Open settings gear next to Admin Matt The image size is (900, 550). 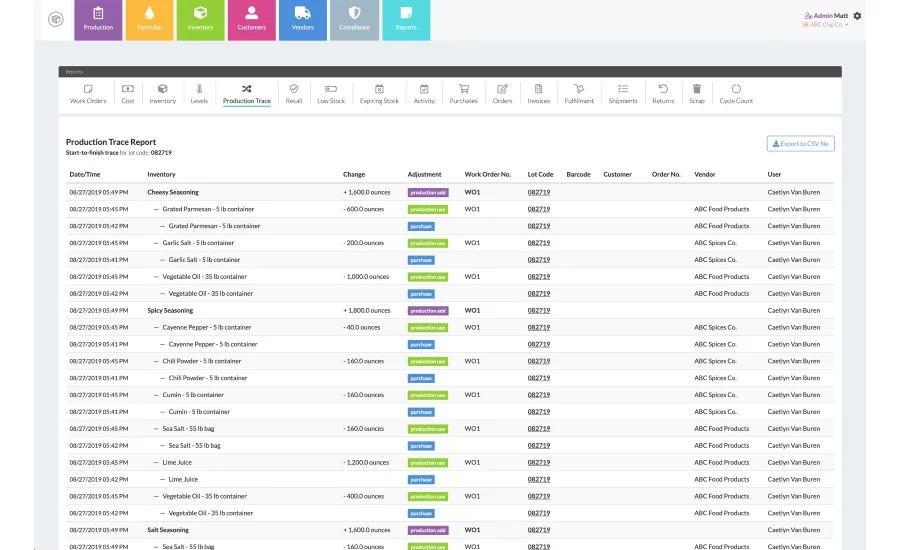click(857, 16)
